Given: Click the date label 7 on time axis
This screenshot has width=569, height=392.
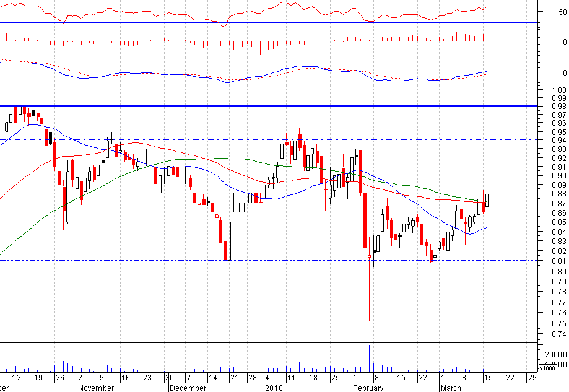Looking at the screenshot, I should click(189, 378).
